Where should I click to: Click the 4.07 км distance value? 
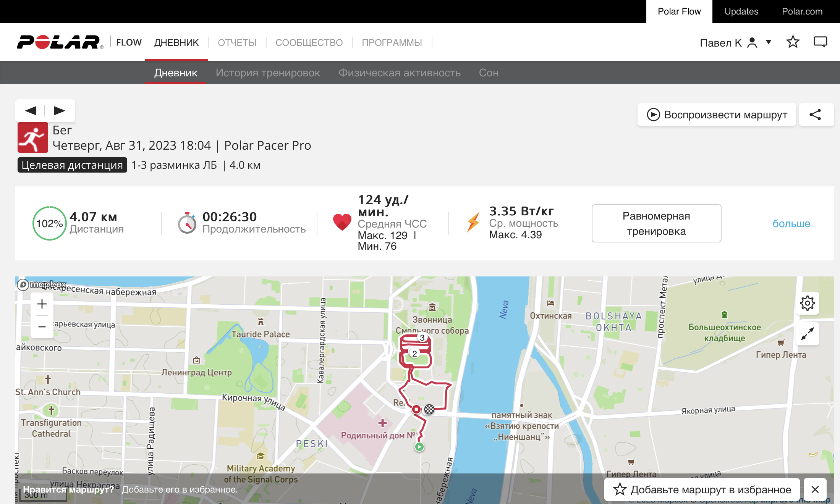click(x=93, y=216)
